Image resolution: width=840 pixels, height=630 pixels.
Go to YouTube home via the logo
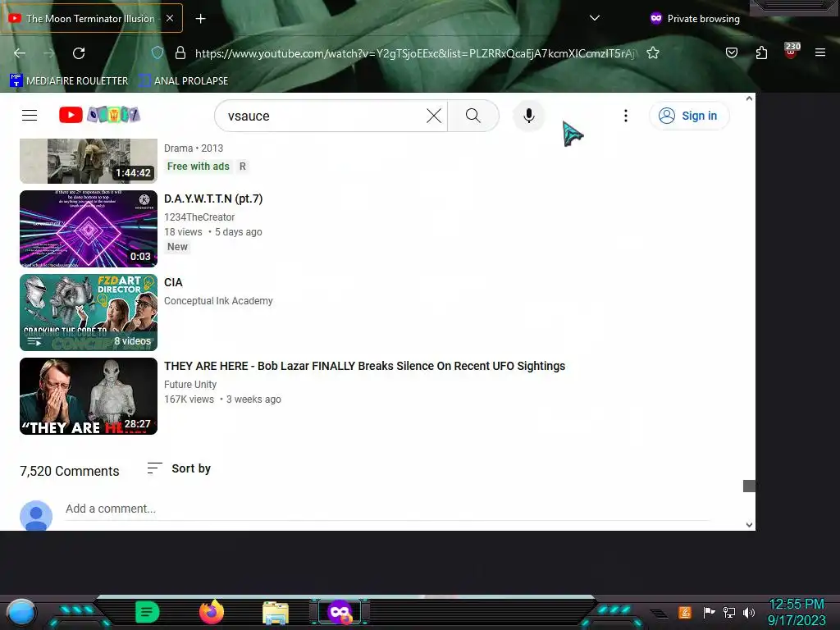coord(99,115)
